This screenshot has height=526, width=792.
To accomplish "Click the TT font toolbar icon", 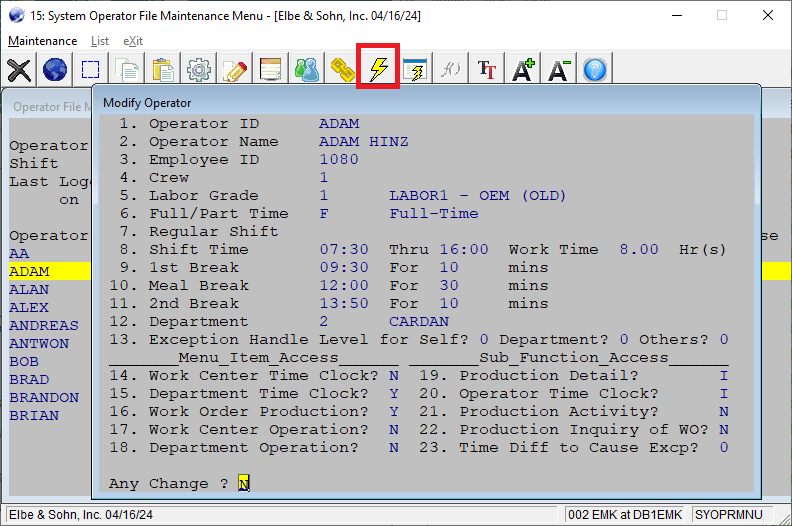I will 486,69.
